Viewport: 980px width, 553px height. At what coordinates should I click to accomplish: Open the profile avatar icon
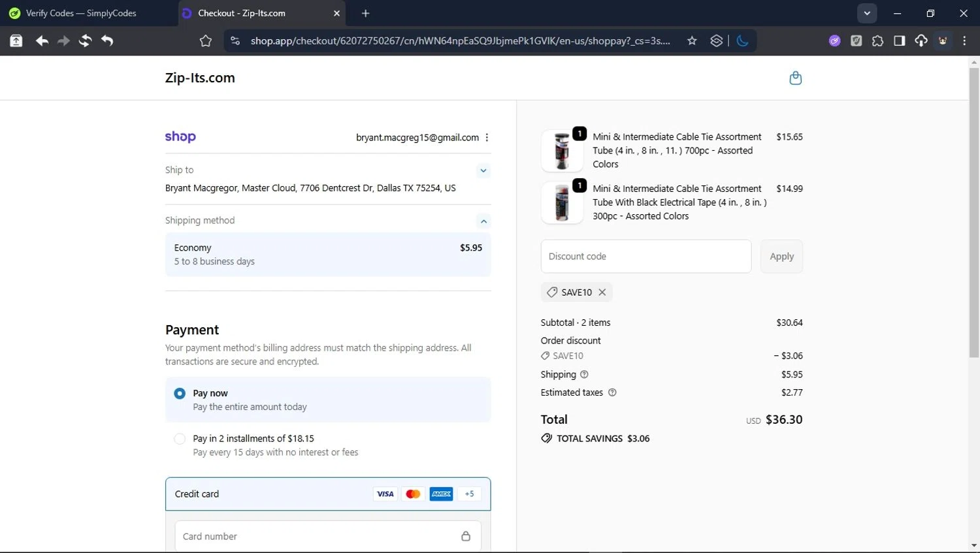tap(943, 41)
